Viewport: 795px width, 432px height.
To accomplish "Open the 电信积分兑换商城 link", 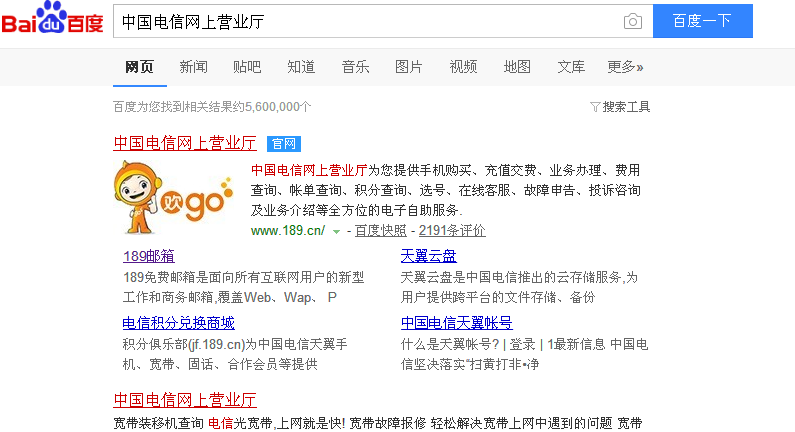I will 178,322.
